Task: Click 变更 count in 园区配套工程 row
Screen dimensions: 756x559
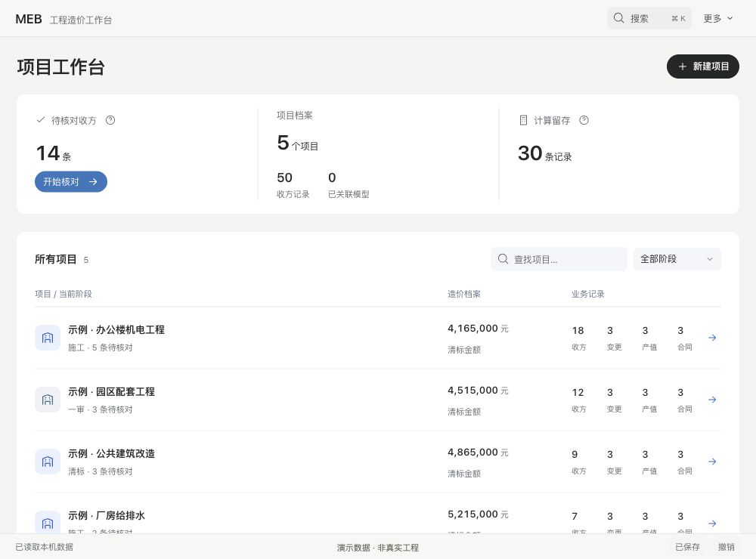Action: (614, 400)
